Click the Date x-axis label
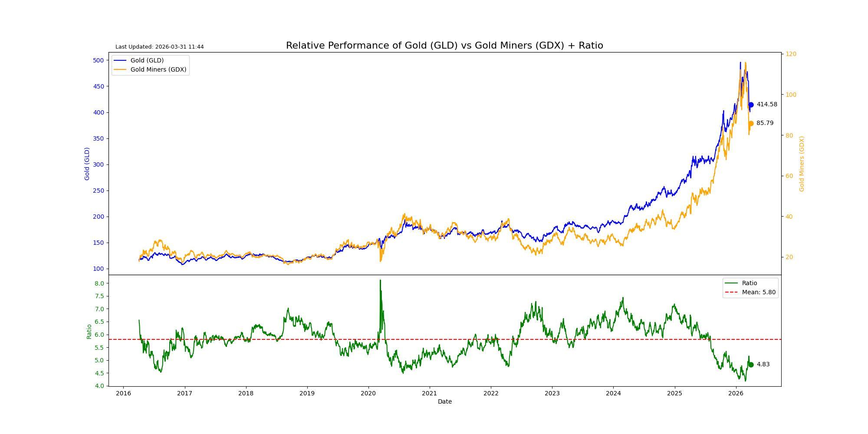Viewport: 868px width, 434px height. coord(444,401)
